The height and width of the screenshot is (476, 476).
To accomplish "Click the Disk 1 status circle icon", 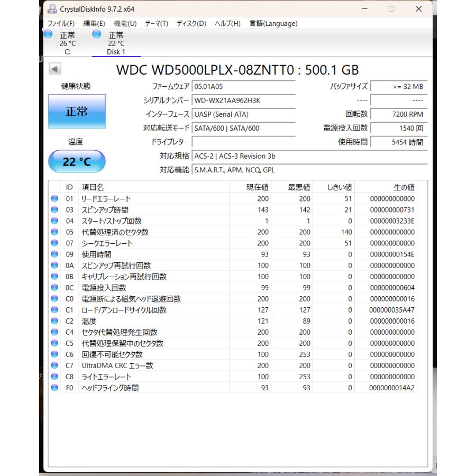I will pyautogui.click(x=96, y=34).
